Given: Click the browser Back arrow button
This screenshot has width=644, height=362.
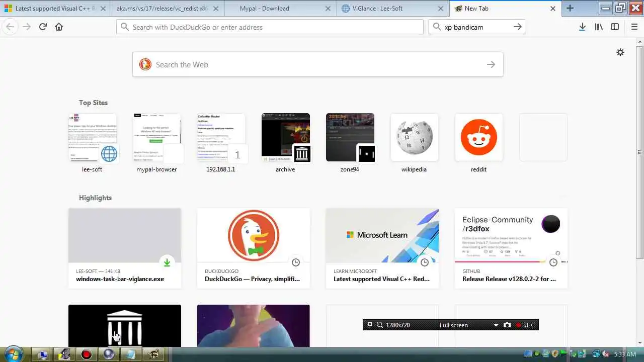Looking at the screenshot, I should pos(10,27).
